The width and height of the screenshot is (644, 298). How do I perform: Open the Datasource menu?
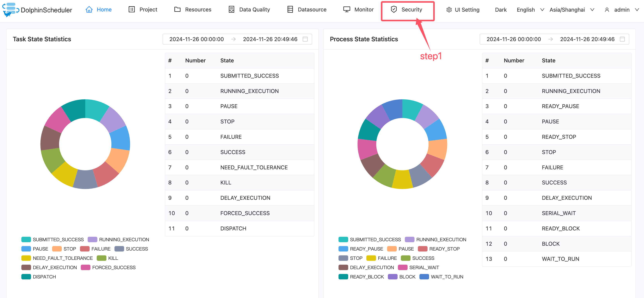pyautogui.click(x=312, y=9)
